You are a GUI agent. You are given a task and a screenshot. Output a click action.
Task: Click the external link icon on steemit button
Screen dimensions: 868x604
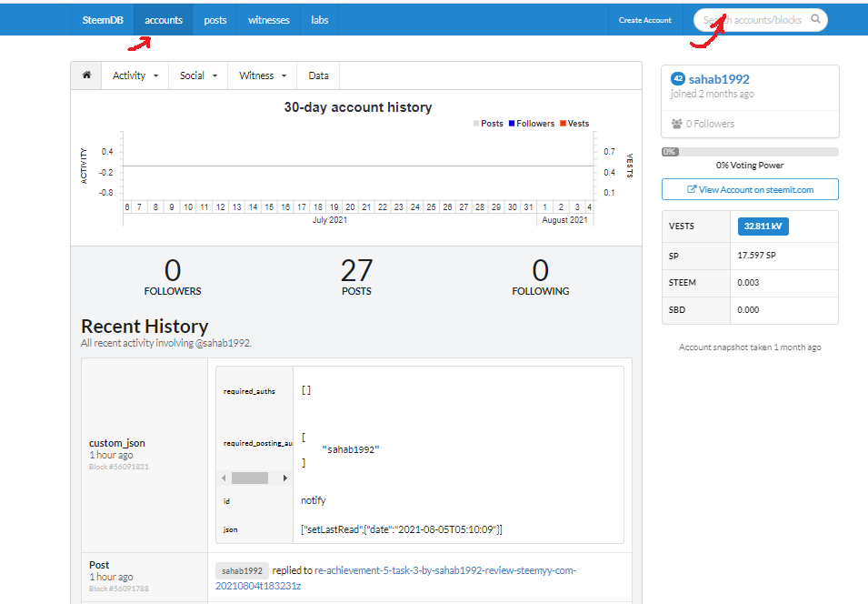[x=692, y=189]
